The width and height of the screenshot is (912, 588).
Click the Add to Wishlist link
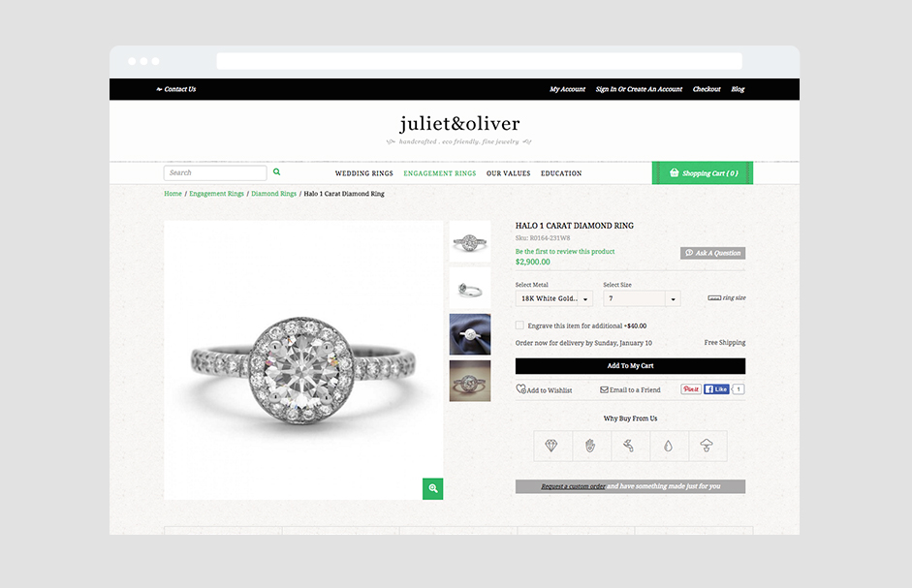(x=544, y=389)
